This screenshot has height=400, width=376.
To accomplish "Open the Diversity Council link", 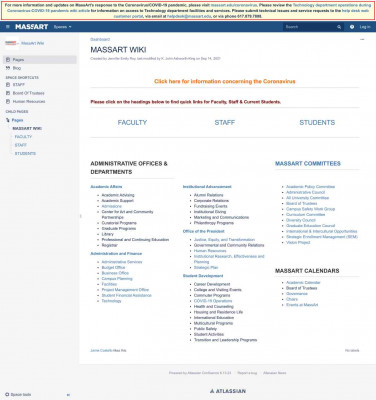I will pyautogui.click(x=301, y=220).
